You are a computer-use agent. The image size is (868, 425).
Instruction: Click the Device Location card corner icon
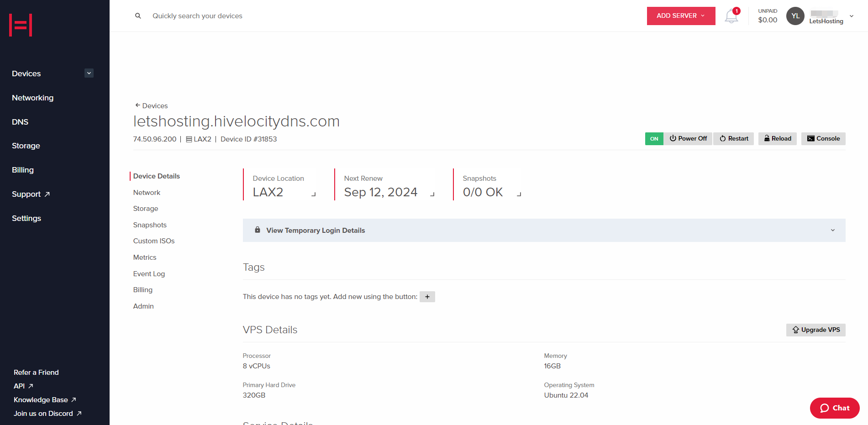pos(314,194)
